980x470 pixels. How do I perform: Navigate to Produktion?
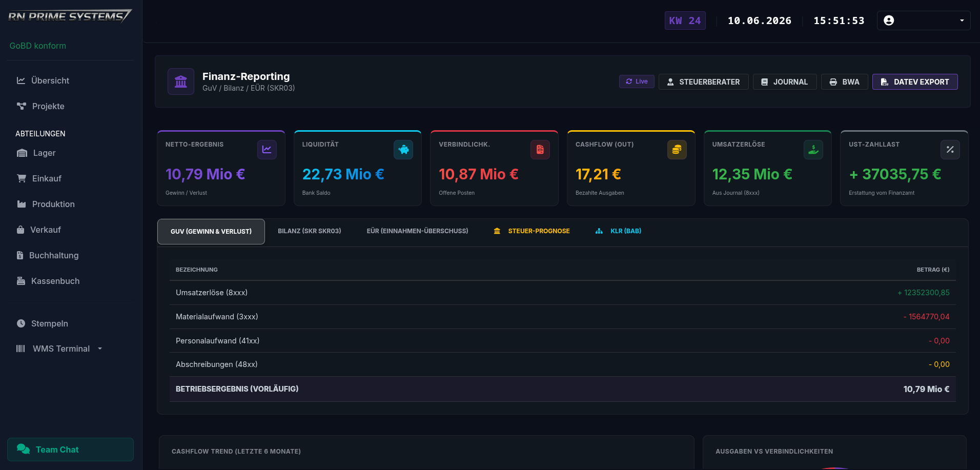pyautogui.click(x=70, y=204)
